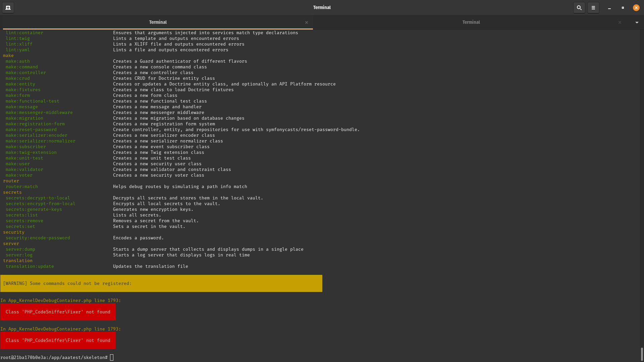Click the translation:update command text
The image size is (644, 362).
point(30,266)
